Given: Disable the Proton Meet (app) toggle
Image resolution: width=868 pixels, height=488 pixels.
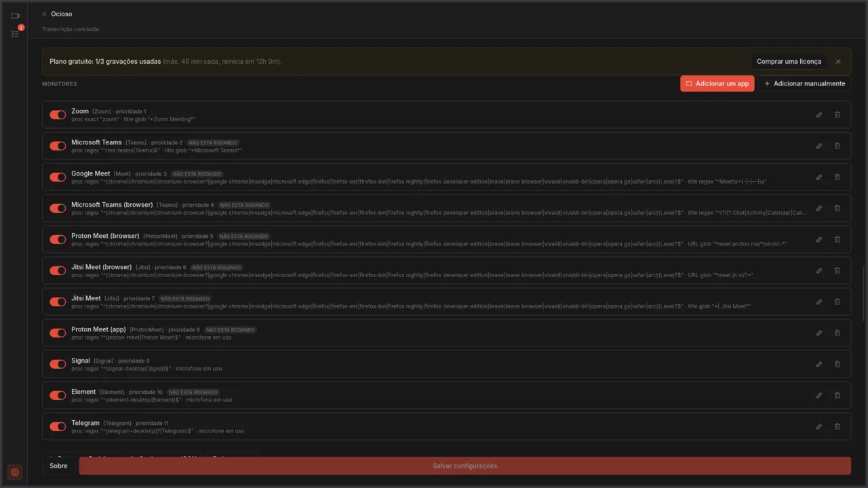Looking at the screenshot, I should coord(58,333).
